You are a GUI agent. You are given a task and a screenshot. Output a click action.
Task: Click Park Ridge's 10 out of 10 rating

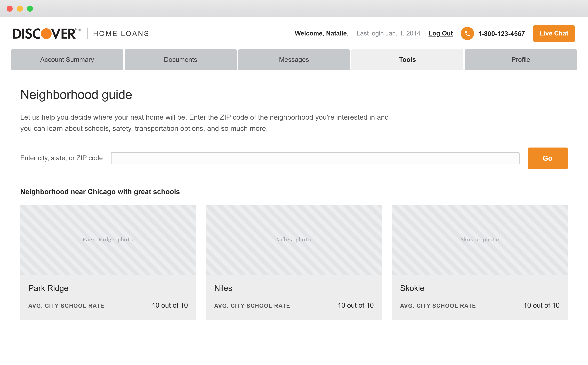(170, 305)
